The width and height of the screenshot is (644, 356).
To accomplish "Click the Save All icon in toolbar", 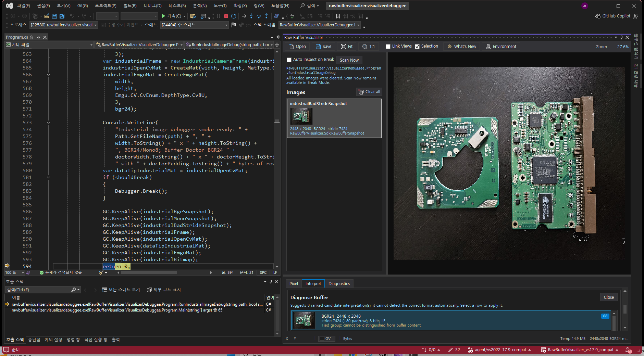I will click(x=62, y=16).
